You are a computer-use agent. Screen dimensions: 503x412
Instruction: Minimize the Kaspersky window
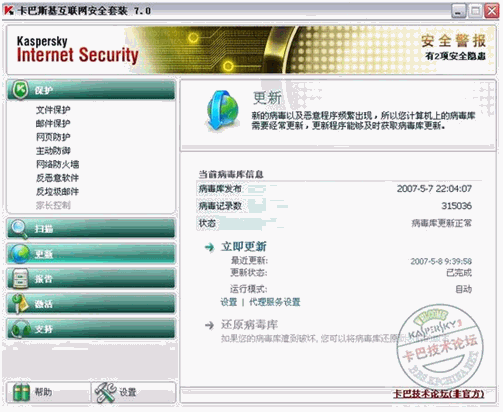[459, 11]
